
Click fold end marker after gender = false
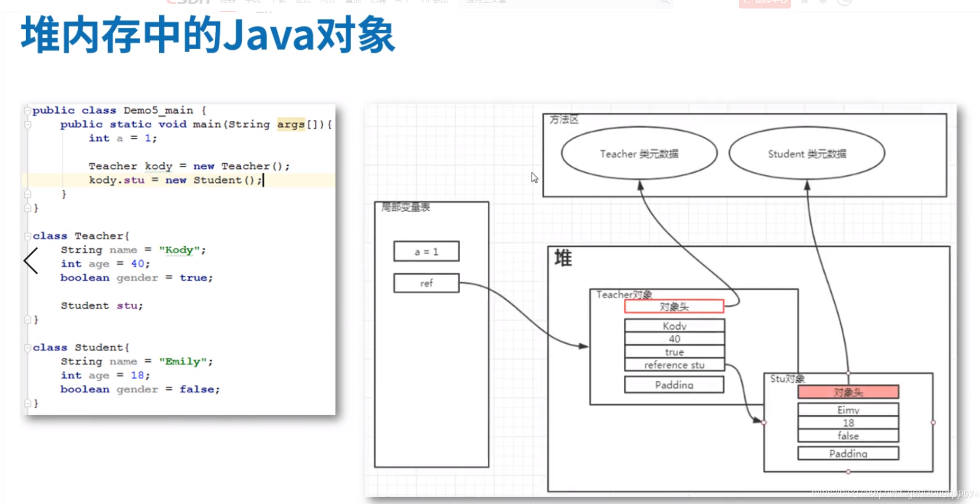click(x=27, y=403)
